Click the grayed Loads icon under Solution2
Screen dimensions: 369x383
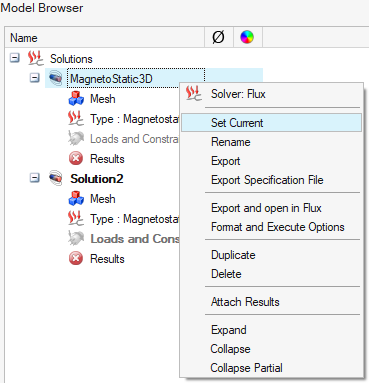click(x=76, y=238)
